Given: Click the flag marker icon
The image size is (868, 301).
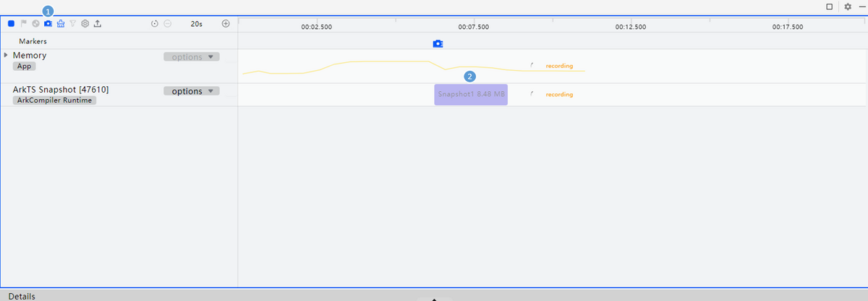Looking at the screenshot, I should [23, 24].
